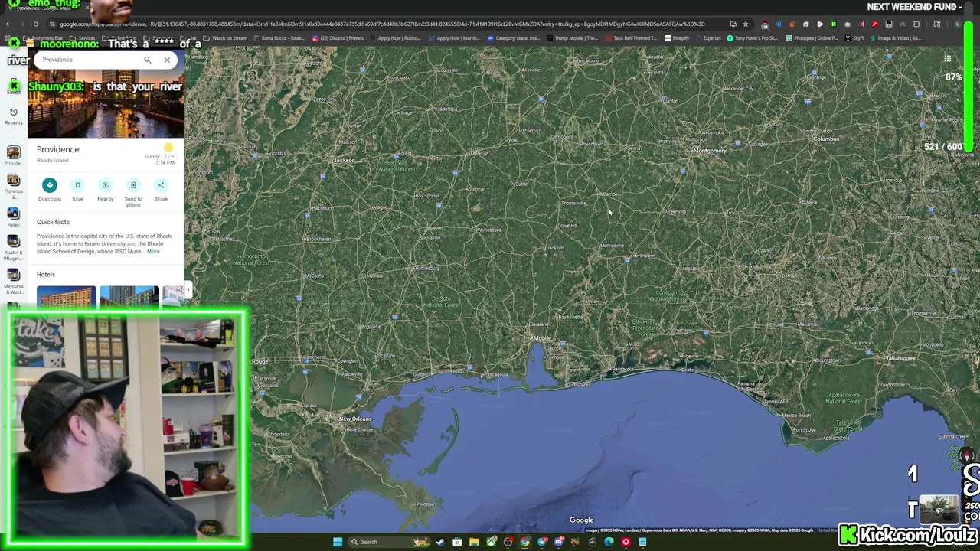
Task: Click the Jackson city label on map
Action: 345,161
